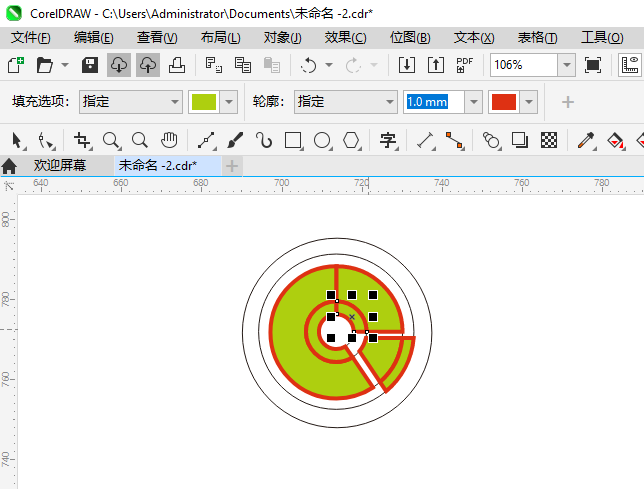Click the Undo arrow icon
The width and height of the screenshot is (644, 489).
pos(308,65)
